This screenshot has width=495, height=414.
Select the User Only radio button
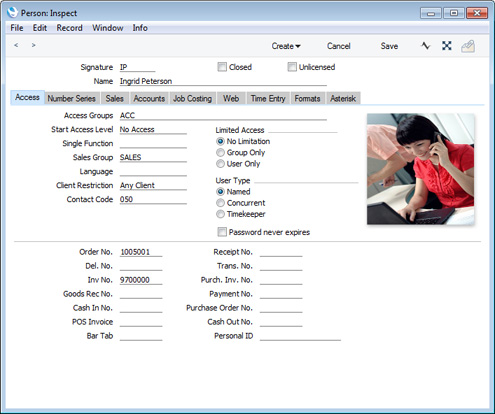[x=220, y=164]
